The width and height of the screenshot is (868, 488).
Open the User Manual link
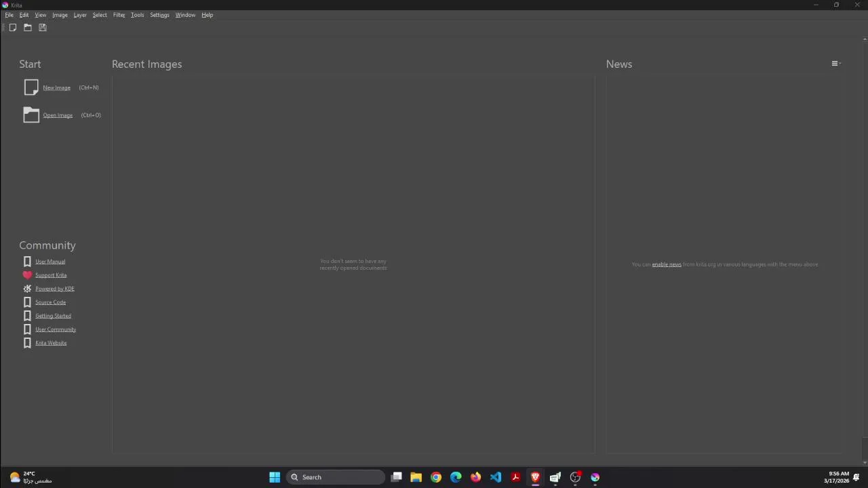[50, 262]
